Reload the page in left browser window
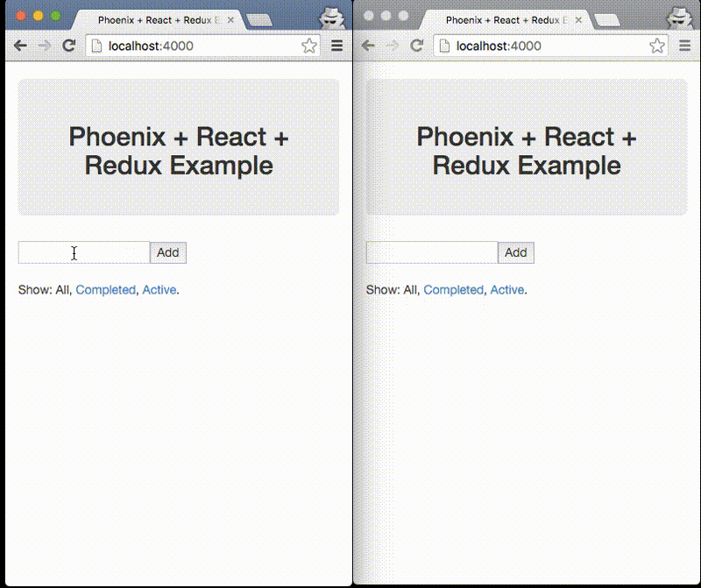 point(69,46)
